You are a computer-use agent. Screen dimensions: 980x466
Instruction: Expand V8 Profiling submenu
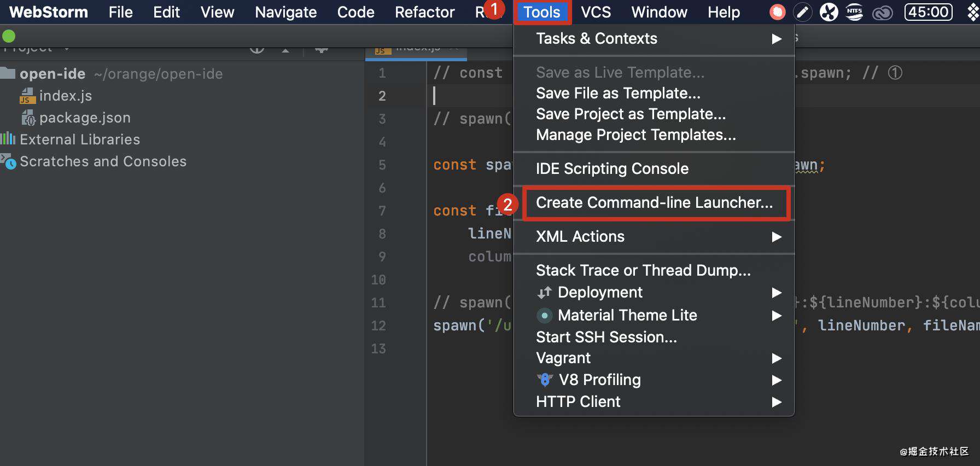[654, 380]
